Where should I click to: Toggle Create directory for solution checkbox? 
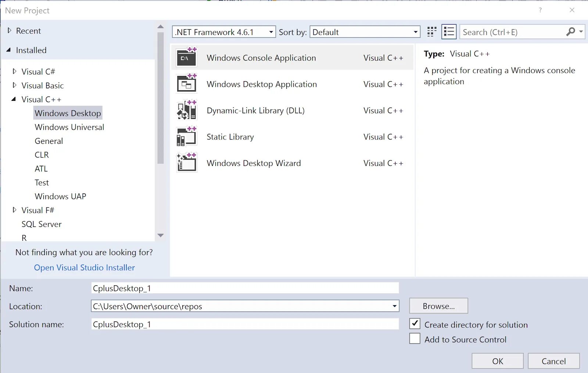[415, 323]
